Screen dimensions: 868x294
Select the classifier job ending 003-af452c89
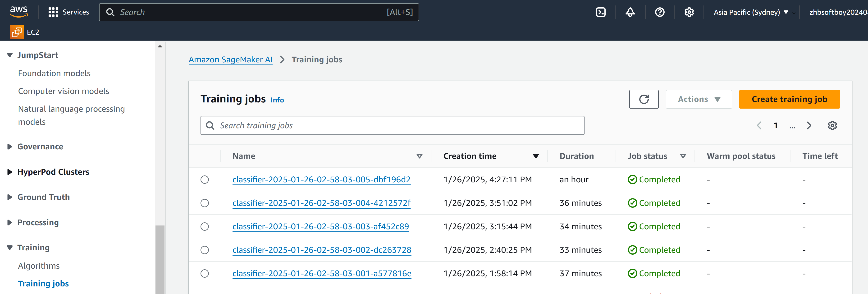(x=205, y=227)
